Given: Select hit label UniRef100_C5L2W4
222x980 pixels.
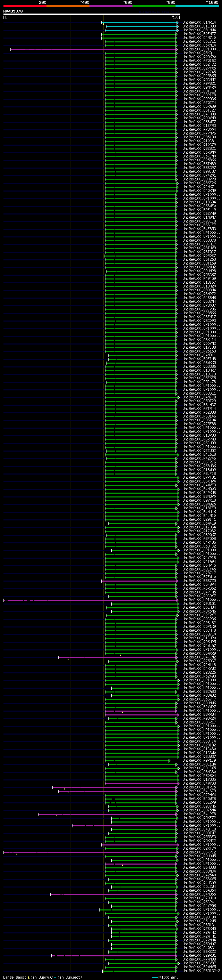Looking at the screenshot, I should pyautogui.click(x=199, y=886).
